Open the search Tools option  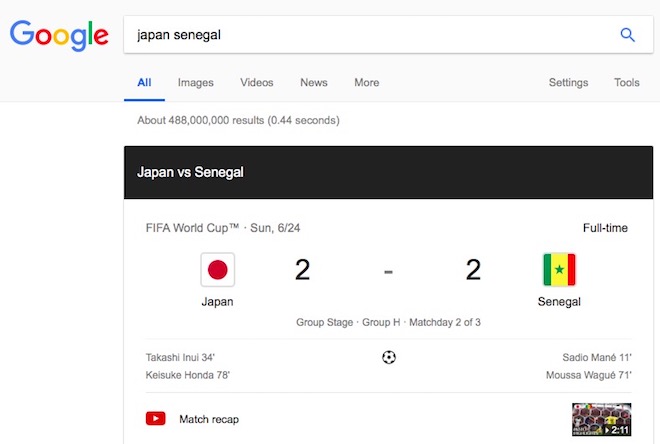point(626,82)
